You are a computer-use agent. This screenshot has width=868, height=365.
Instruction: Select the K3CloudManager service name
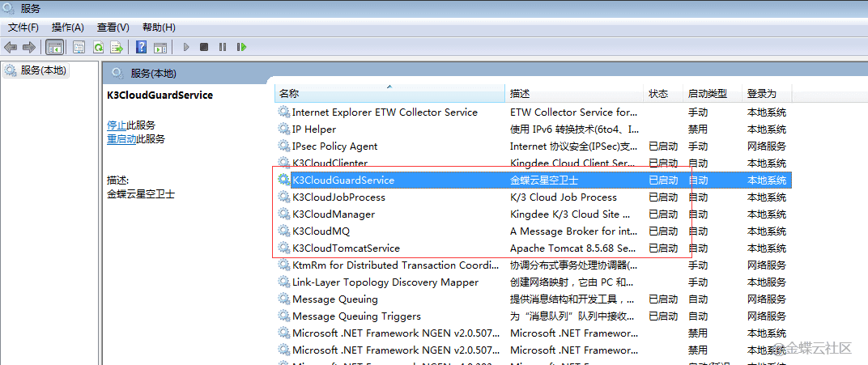point(334,214)
